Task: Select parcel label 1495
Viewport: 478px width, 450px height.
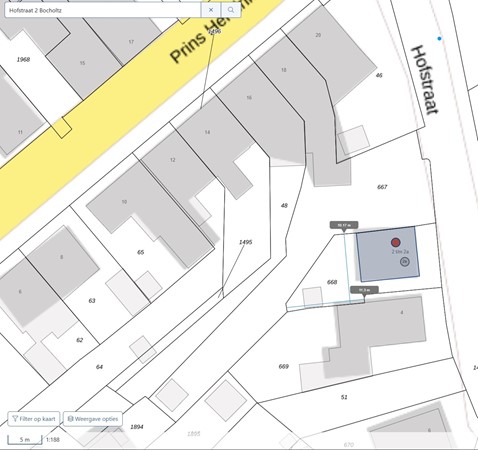Action: [x=246, y=242]
